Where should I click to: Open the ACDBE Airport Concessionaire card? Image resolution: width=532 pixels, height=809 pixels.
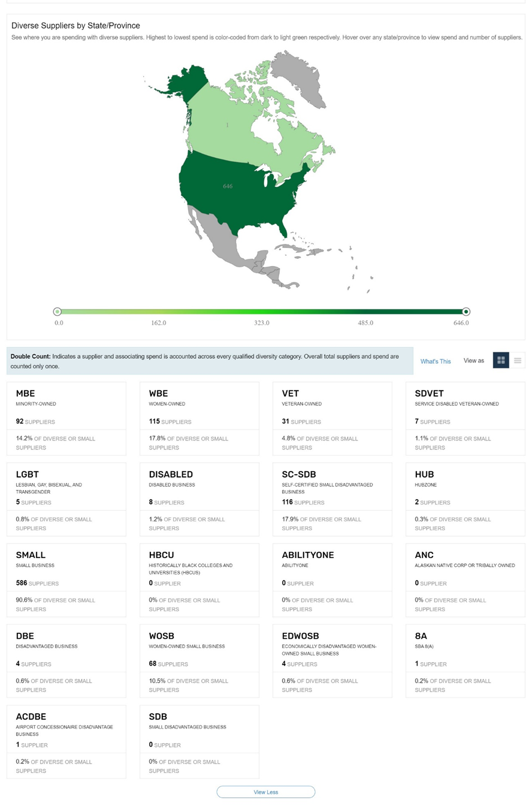[66, 742]
